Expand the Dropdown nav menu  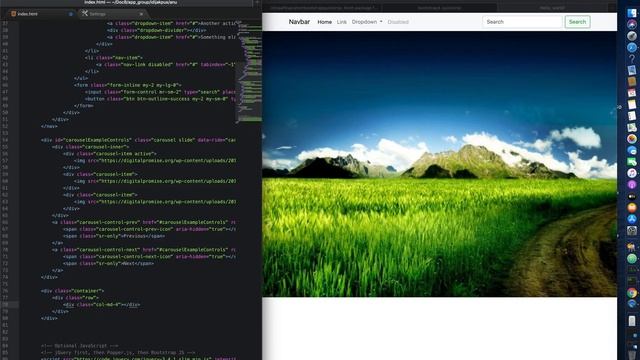[x=367, y=22]
